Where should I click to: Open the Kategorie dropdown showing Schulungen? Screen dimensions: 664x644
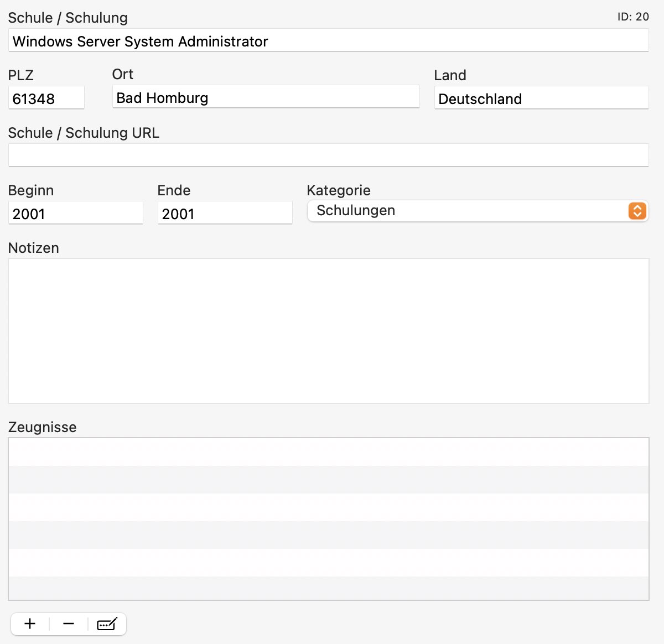[x=478, y=211]
